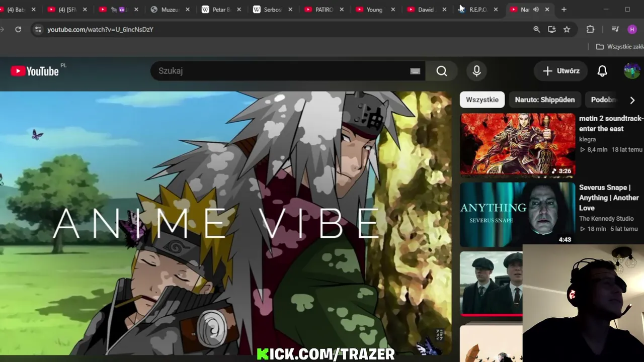Start voice search with the microphone
This screenshot has height=362, width=644.
coord(476,71)
